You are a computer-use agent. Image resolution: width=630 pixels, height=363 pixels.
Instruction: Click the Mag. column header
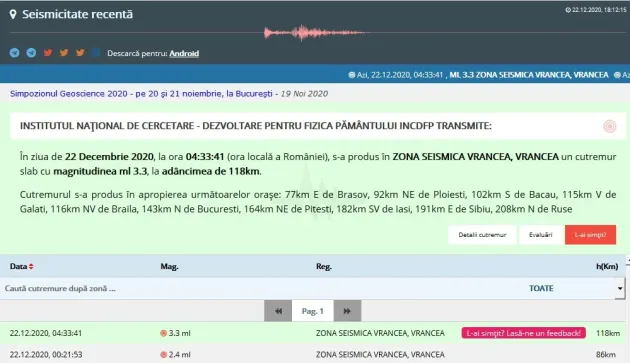[169, 267]
